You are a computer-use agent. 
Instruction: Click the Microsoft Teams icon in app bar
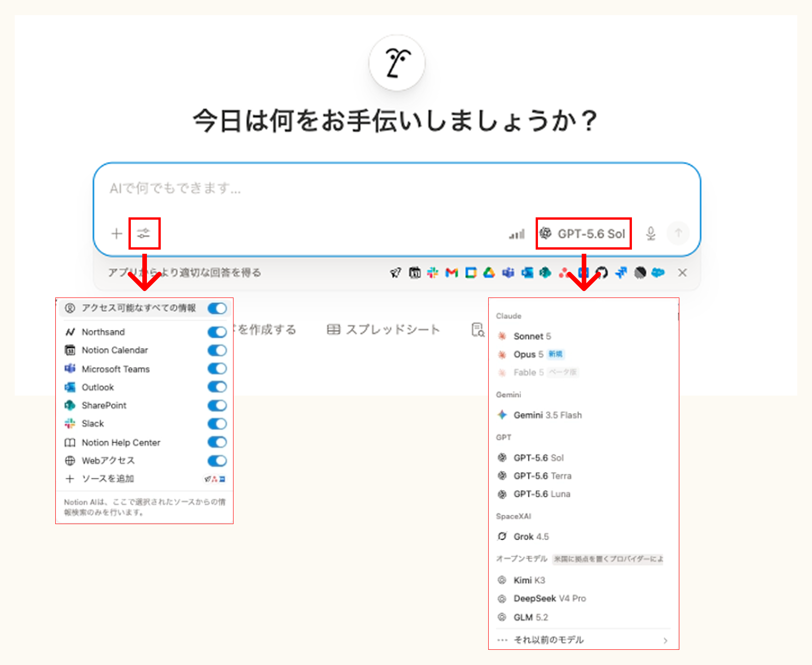tap(508, 273)
